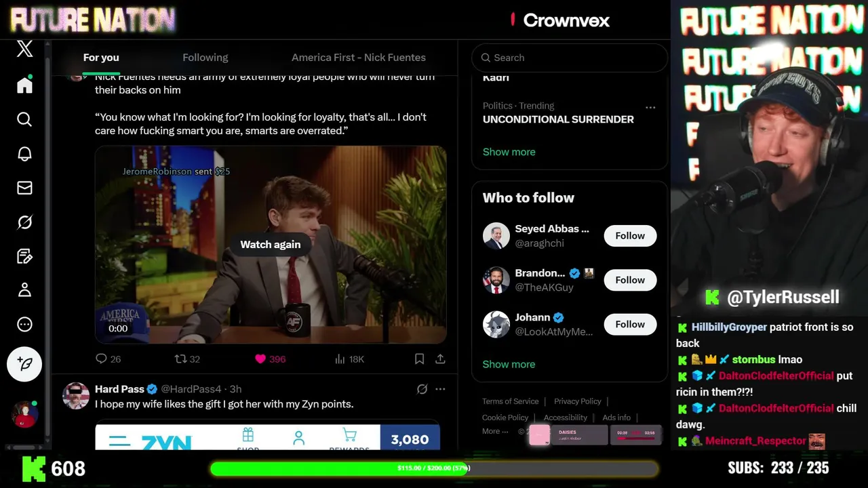Click the DAISIES now-playing music widget
The image size is (868, 488).
(x=568, y=435)
